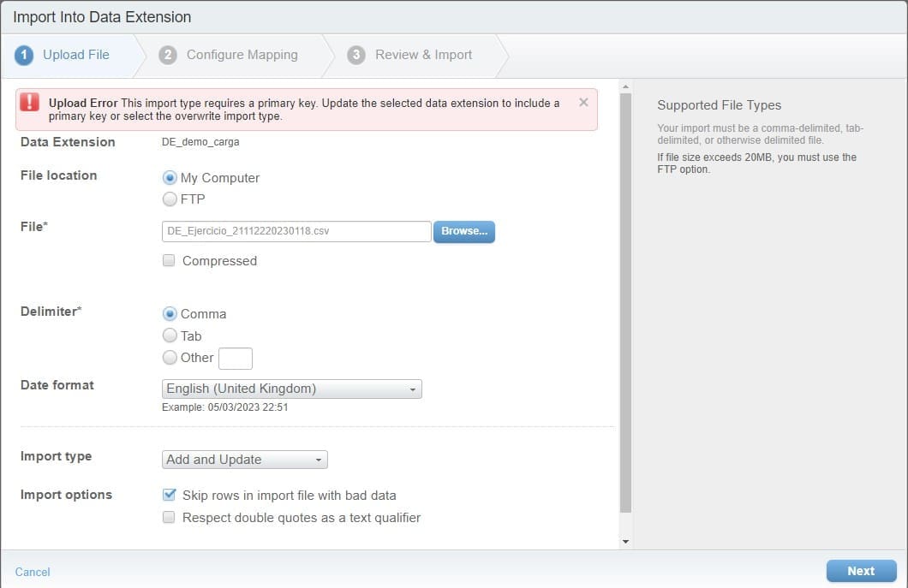The image size is (908, 588).
Task: Click the scrollbar up arrow
Action: 624,86
